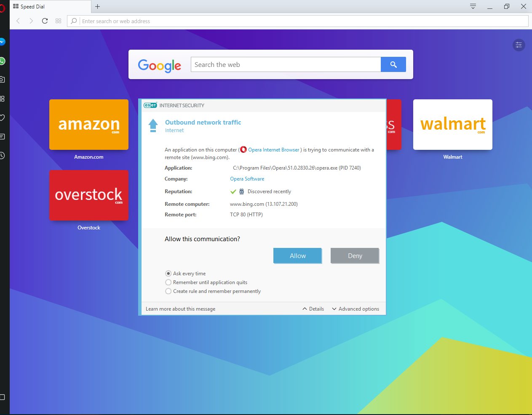Reload the page
Screen dimensions: 532x415
(45, 21)
